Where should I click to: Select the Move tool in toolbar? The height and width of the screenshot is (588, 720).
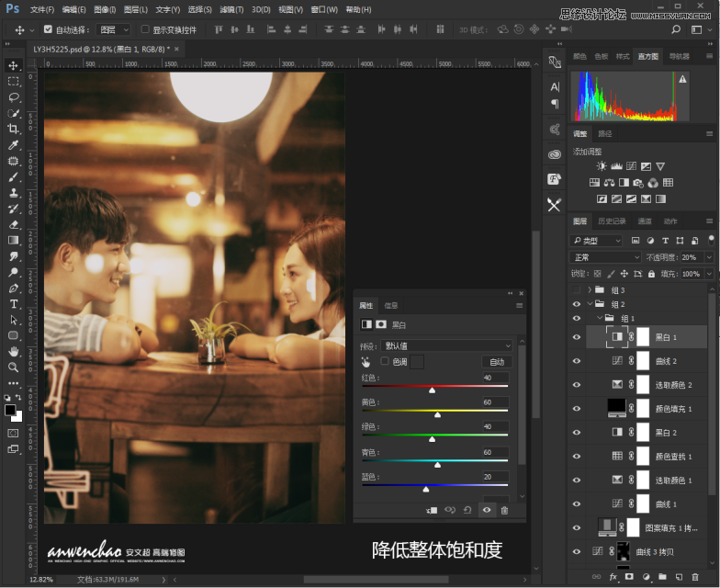coord(13,66)
